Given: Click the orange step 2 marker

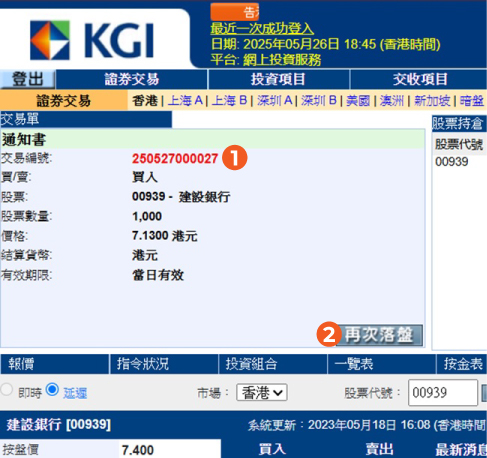Looking at the screenshot, I should point(329,334).
